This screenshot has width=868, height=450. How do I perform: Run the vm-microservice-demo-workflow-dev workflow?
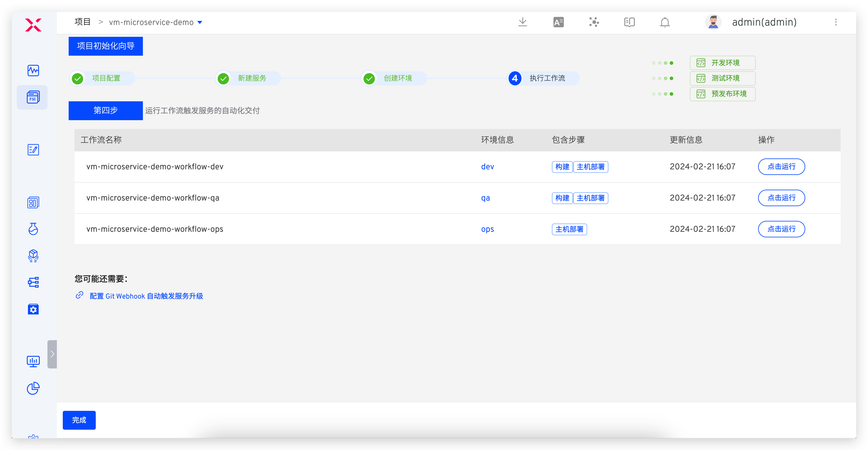coord(781,166)
